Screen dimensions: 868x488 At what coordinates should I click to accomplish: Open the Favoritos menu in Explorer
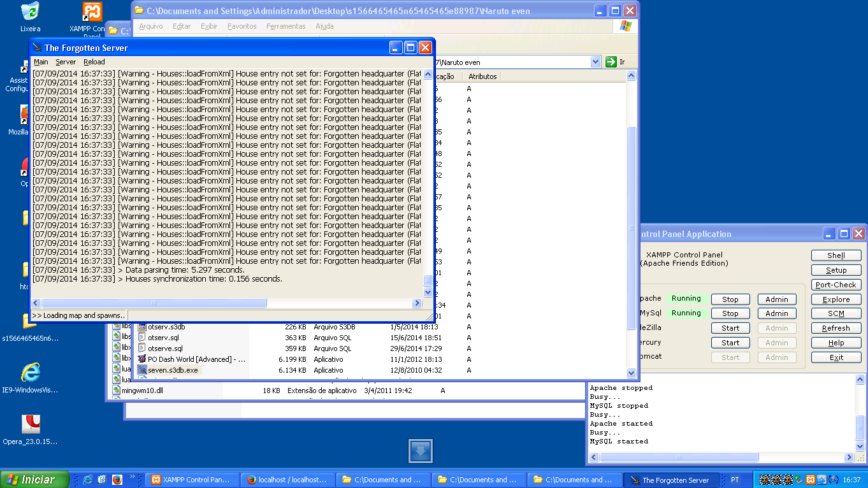(242, 26)
